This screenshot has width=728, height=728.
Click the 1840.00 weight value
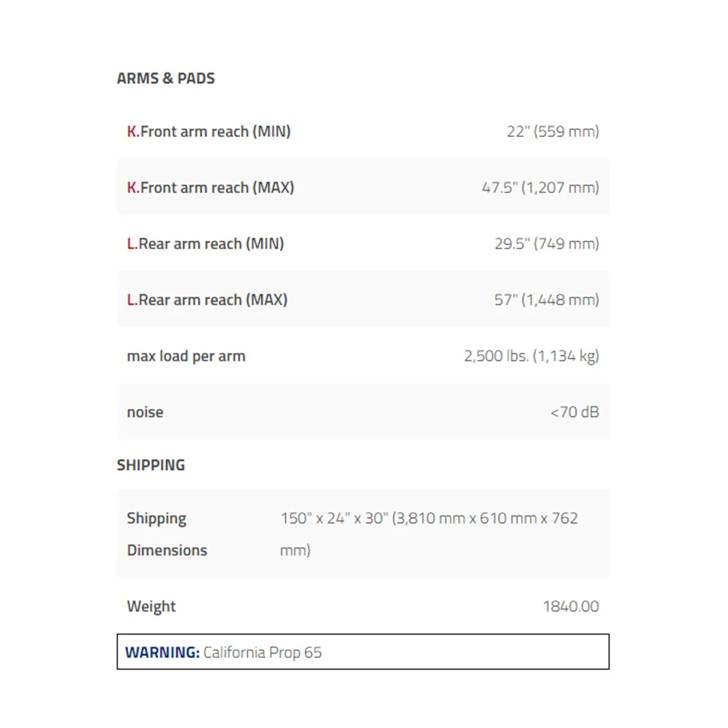tap(571, 606)
